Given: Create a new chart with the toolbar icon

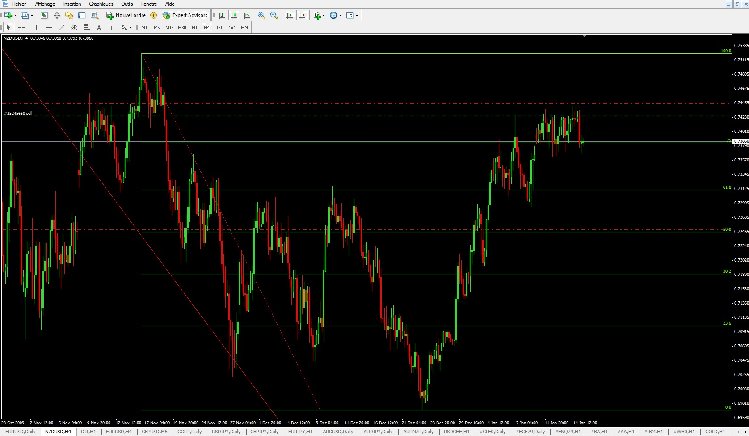Looking at the screenshot, I should 9,15.
